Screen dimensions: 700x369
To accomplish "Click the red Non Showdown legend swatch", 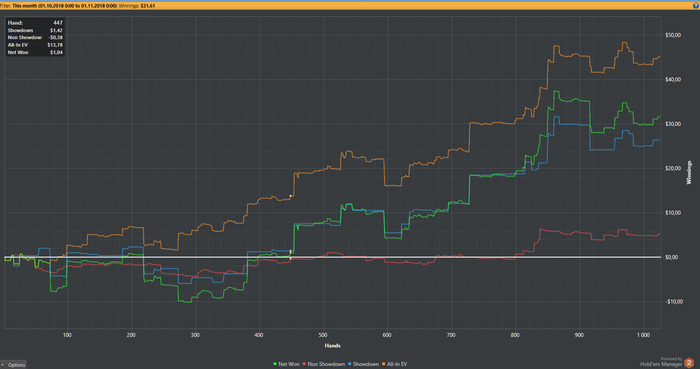I will point(304,364).
